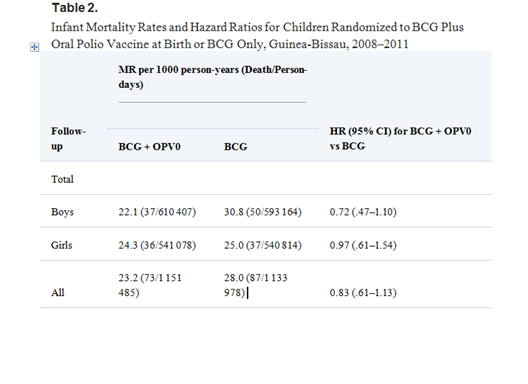The image size is (528, 384).
Task: Click the All hazard ratio 0.83 cell
Action: [363, 292]
